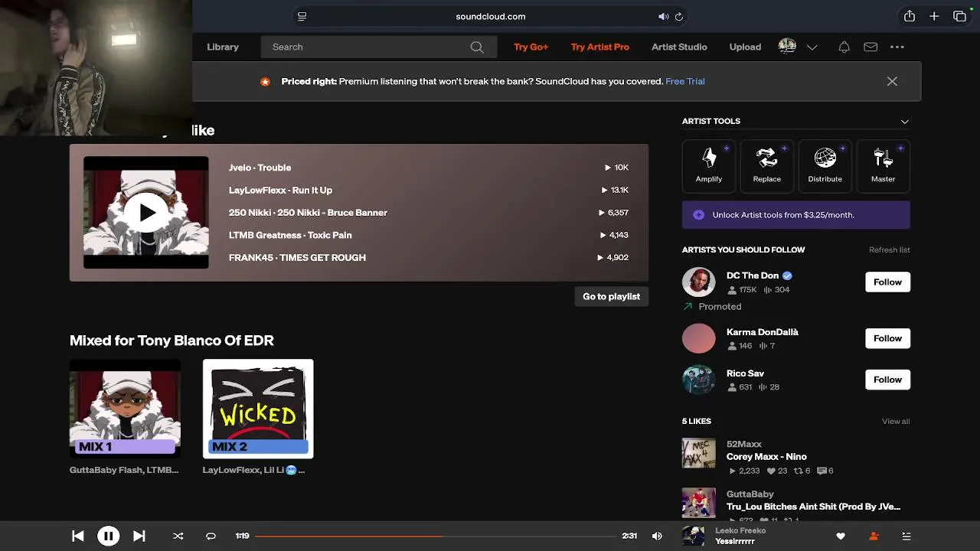980x551 pixels.
Task: Click the player volume speaker icon
Action: (657, 536)
